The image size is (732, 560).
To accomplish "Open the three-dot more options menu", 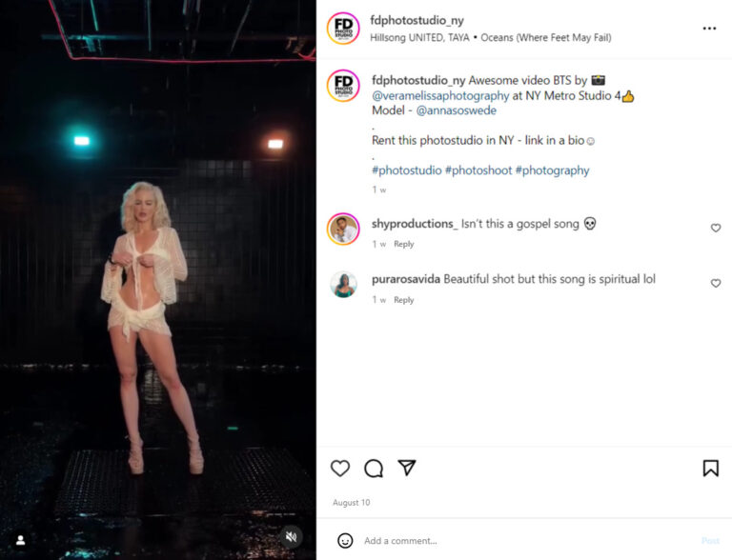I will click(709, 29).
